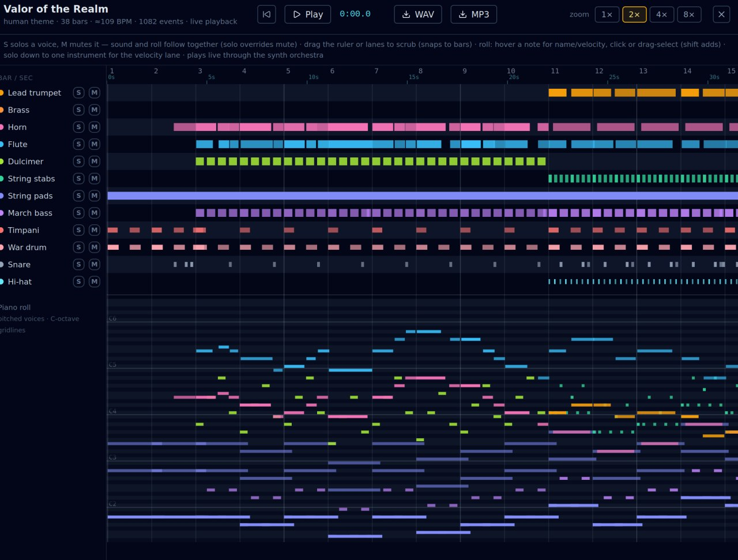
Task: Mute the Timpani track
Action: tap(95, 230)
